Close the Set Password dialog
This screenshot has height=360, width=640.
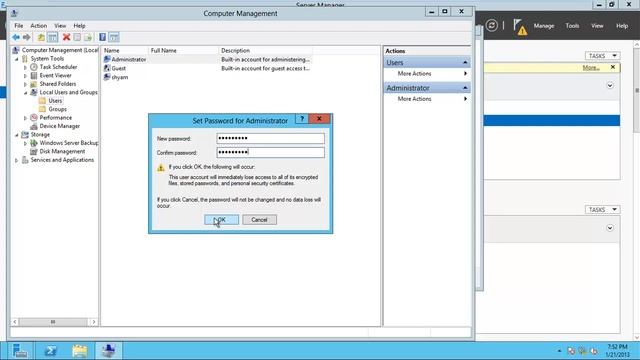pyautogui.click(x=319, y=119)
